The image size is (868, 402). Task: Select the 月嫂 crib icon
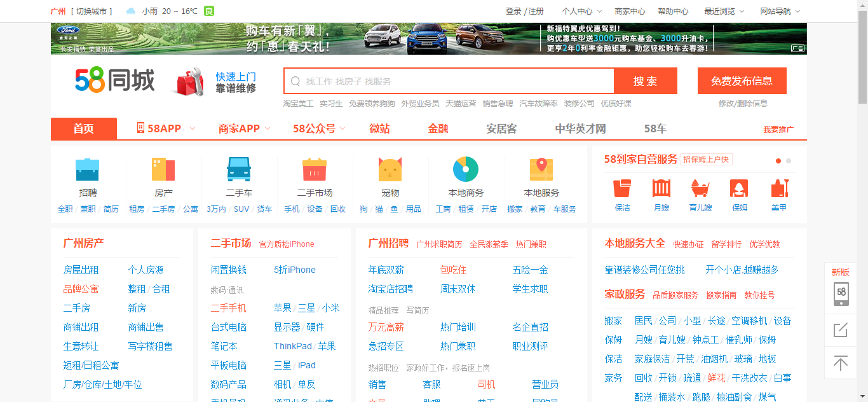(661, 188)
